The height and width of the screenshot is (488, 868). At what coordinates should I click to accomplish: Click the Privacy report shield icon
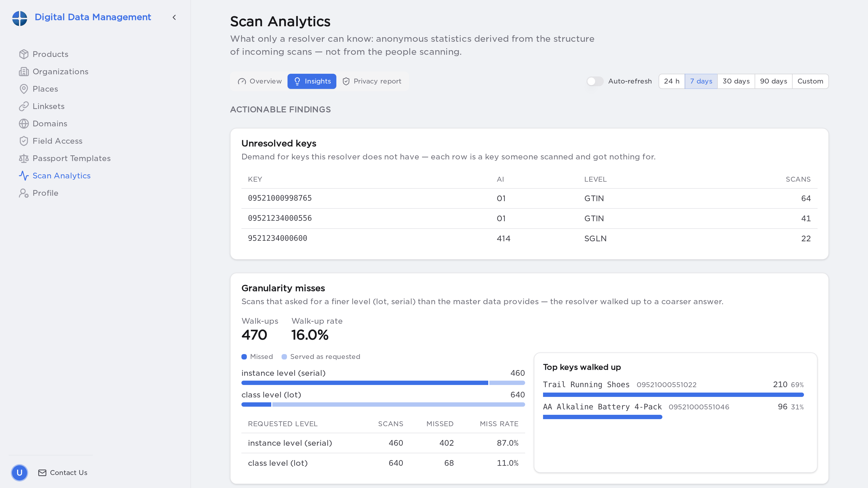[x=346, y=81]
